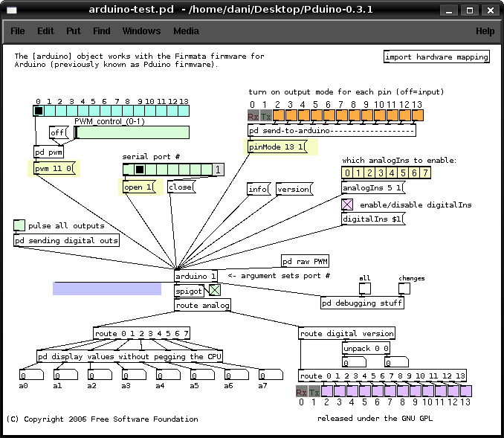
Task: Toggle the enable/disable digitalIns checkbox
Action: (347, 204)
